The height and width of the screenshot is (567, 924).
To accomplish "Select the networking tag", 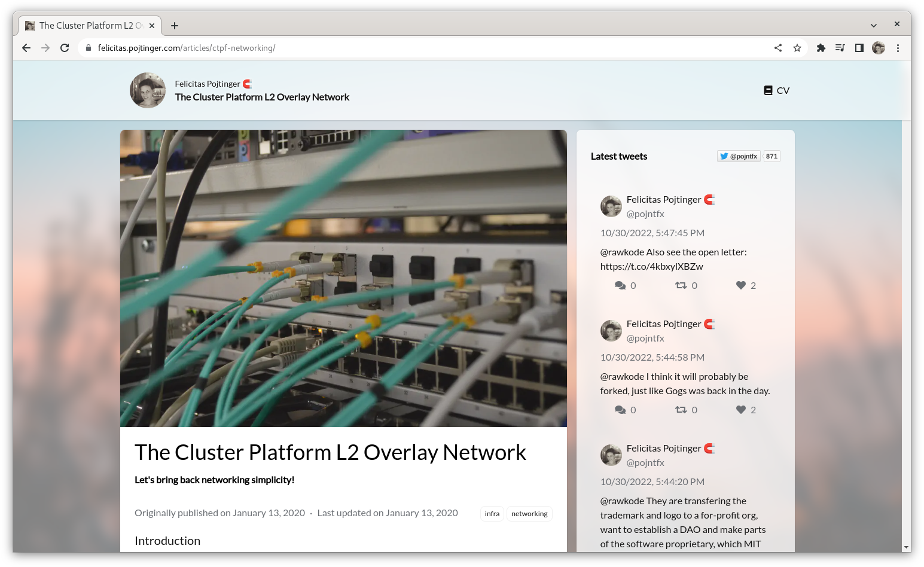I will click(x=529, y=514).
